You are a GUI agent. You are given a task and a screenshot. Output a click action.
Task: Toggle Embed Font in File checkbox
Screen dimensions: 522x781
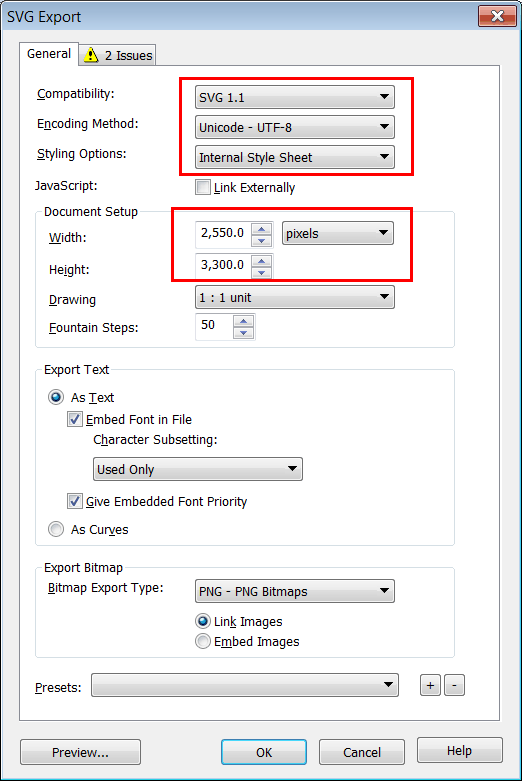tap(75, 419)
